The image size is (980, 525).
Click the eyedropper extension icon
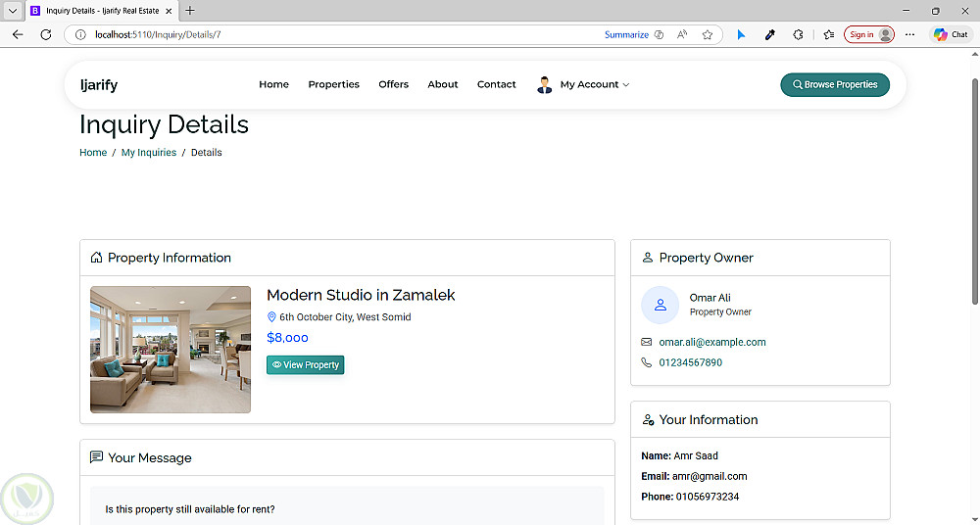point(770,34)
